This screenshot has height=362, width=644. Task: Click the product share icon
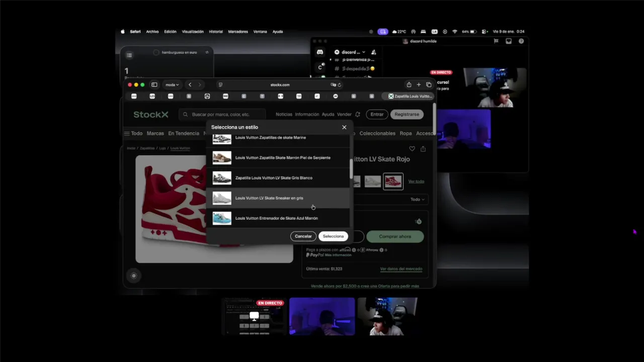coord(423,149)
